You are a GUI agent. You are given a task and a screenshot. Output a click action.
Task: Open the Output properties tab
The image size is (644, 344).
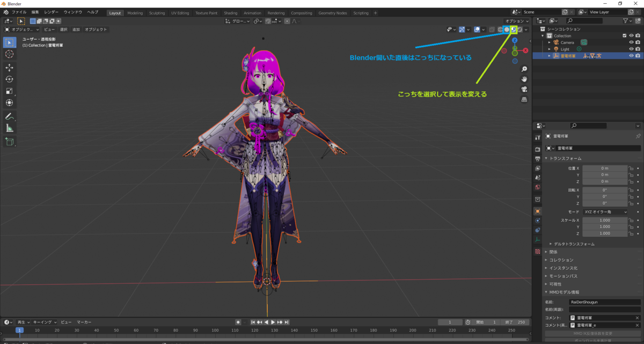pos(538,159)
